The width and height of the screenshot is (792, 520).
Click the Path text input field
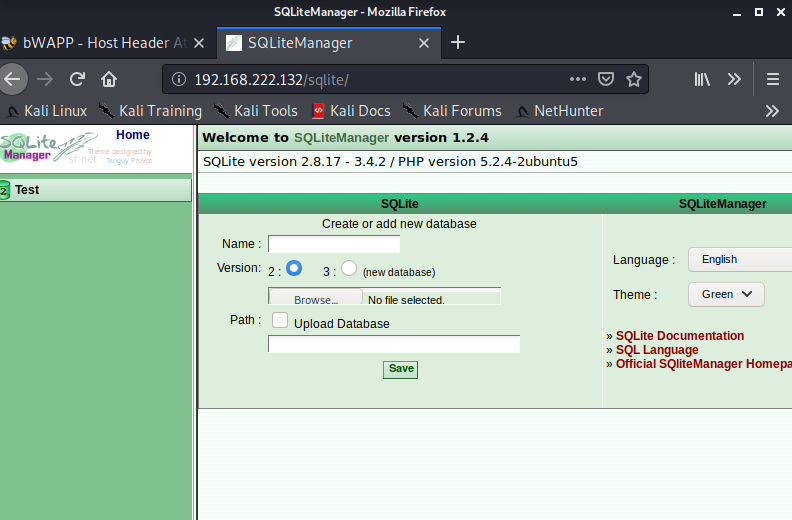394,344
